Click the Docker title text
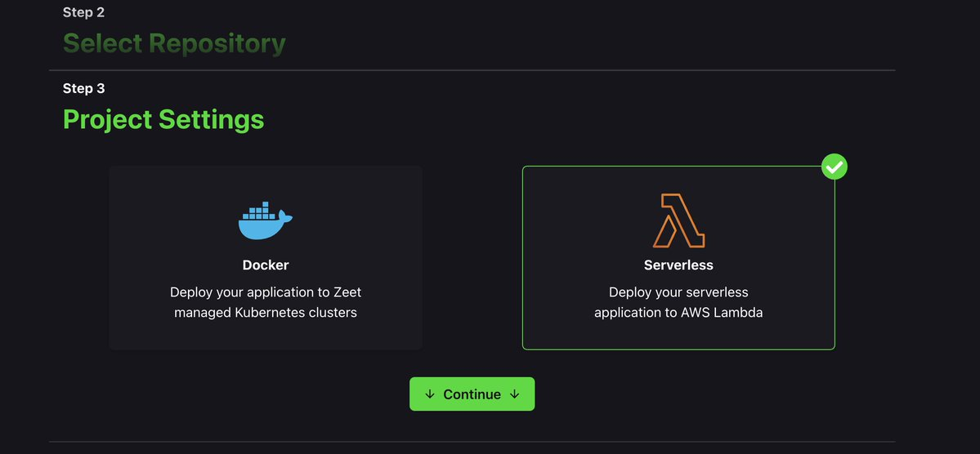This screenshot has height=454, width=980. (265, 265)
